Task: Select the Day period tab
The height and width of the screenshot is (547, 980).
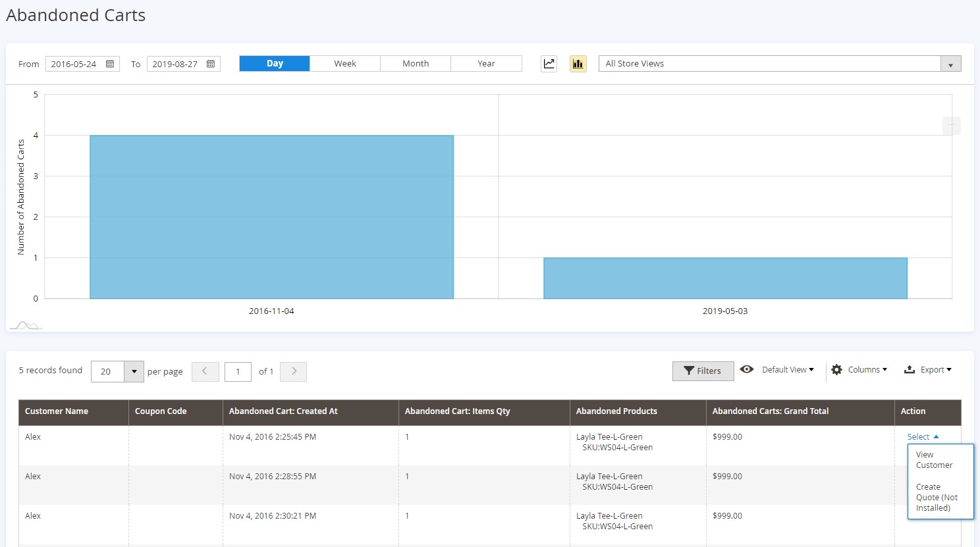Action: coord(275,63)
